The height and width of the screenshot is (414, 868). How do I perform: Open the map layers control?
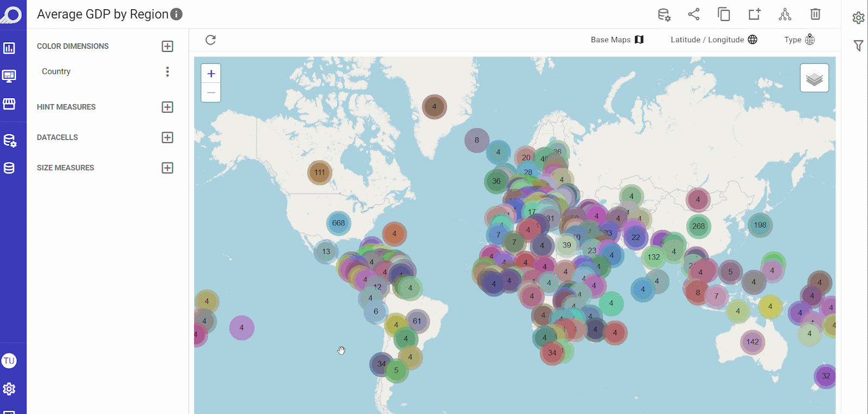[814, 78]
